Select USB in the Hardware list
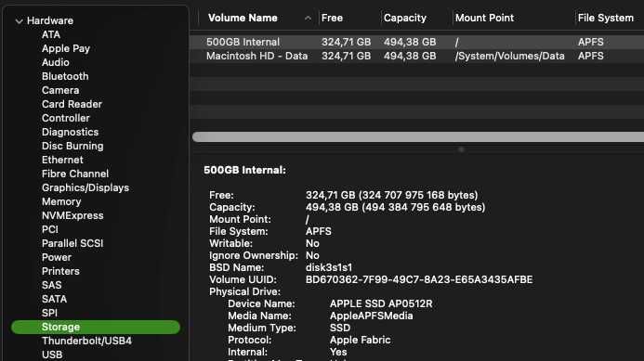This screenshot has width=644, height=361. pos(52,355)
